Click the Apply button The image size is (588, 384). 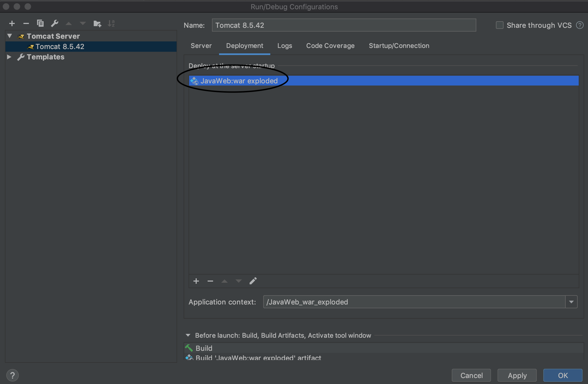[x=517, y=376]
